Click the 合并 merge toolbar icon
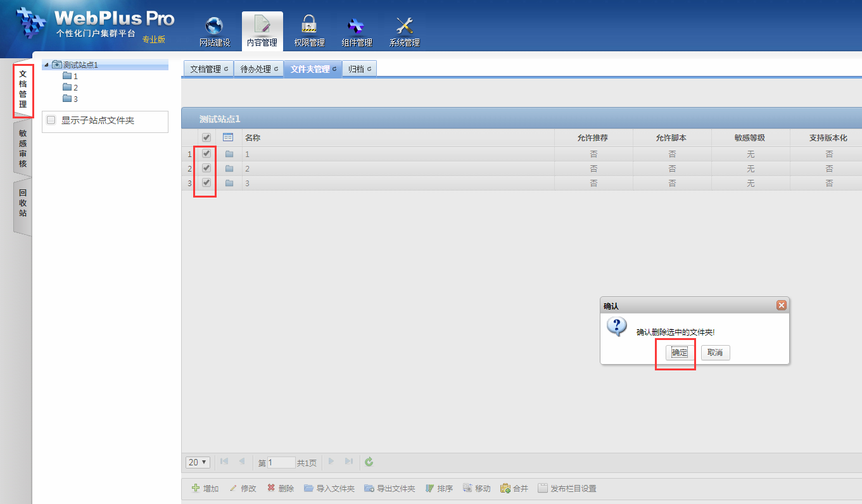This screenshot has height=504, width=862. pyautogui.click(x=505, y=488)
